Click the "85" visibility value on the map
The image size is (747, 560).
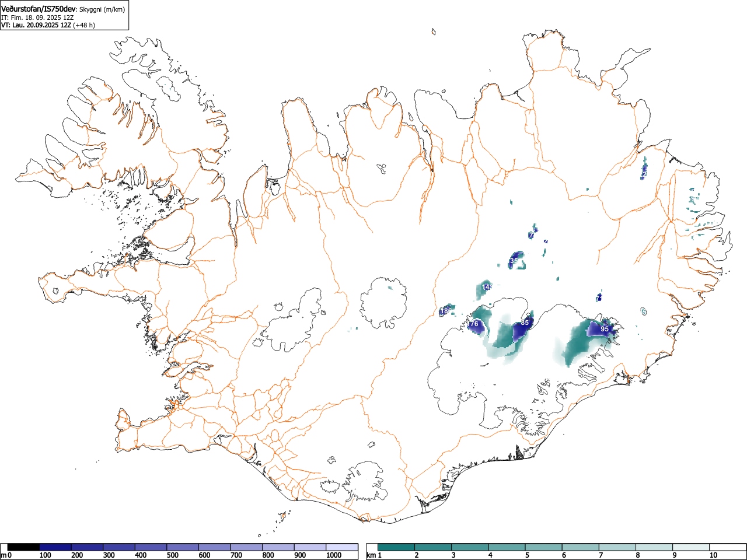click(x=525, y=323)
